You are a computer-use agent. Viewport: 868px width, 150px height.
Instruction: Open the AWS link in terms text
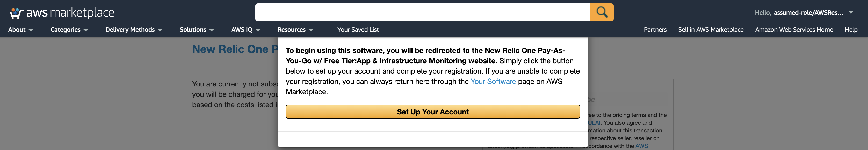642,146
